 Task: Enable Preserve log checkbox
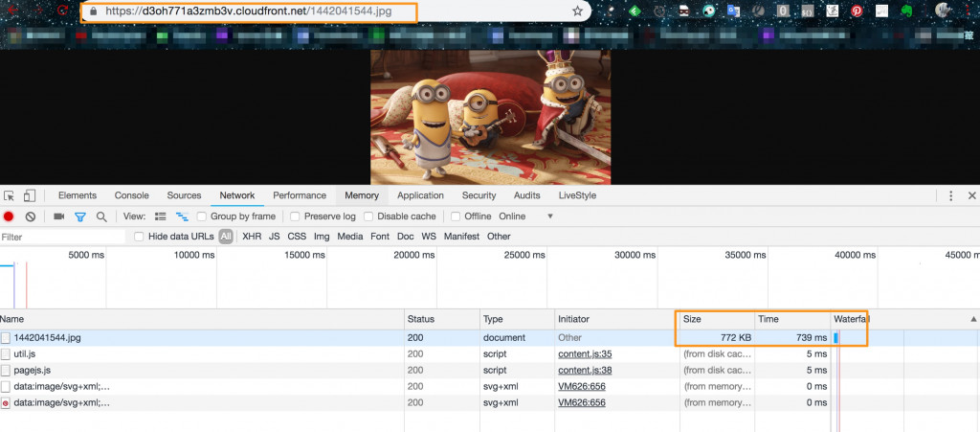tap(295, 216)
